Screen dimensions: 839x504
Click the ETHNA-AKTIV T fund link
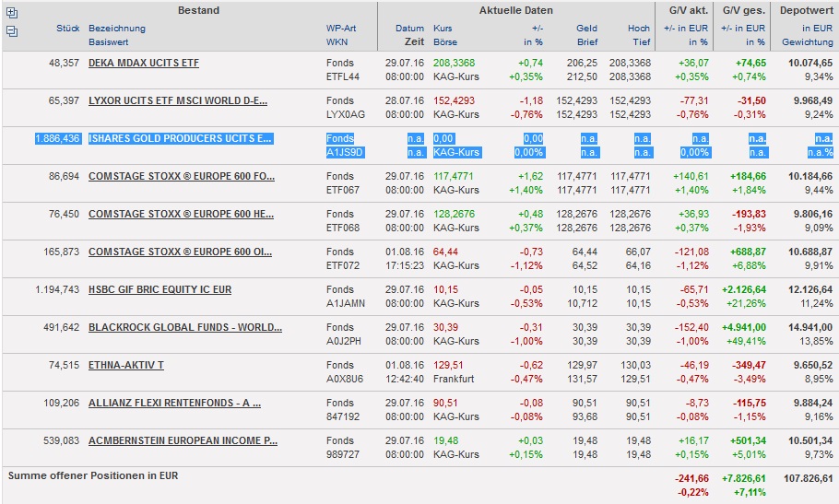click(x=125, y=365)
